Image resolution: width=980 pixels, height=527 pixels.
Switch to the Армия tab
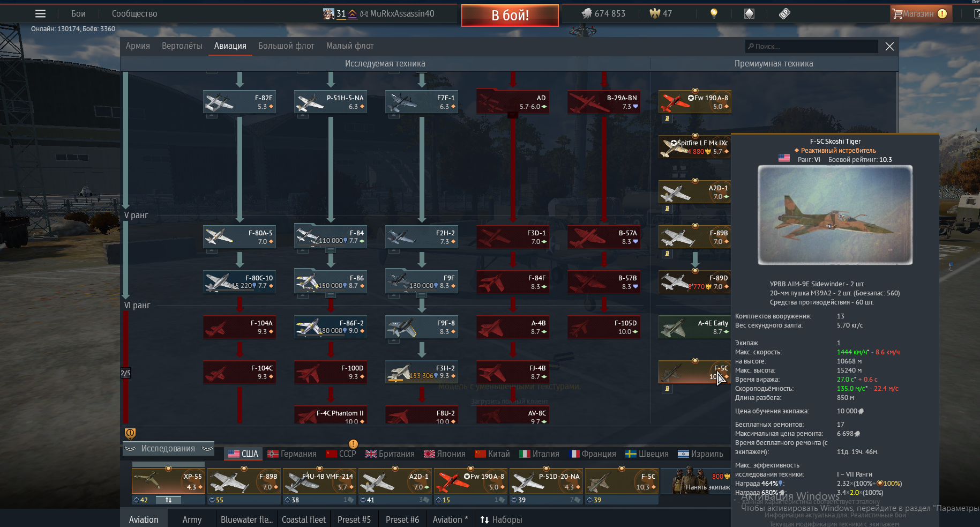click(138, 46)
